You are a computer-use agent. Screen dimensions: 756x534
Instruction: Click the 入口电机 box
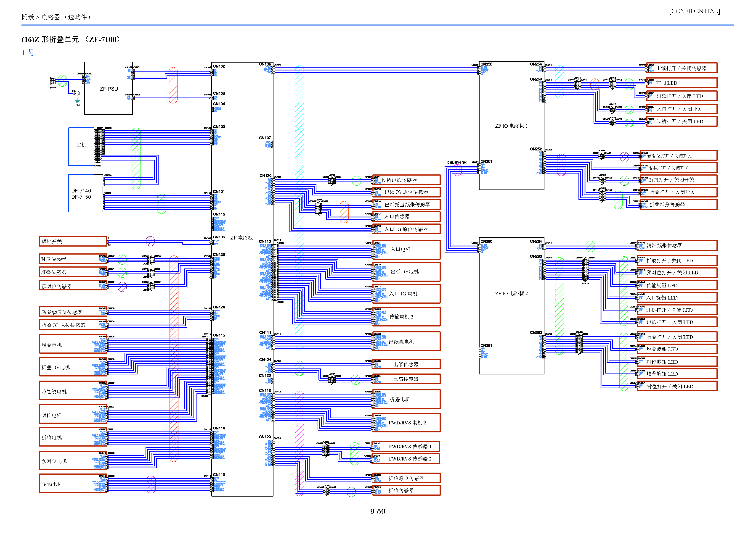(x=406, y=250)
